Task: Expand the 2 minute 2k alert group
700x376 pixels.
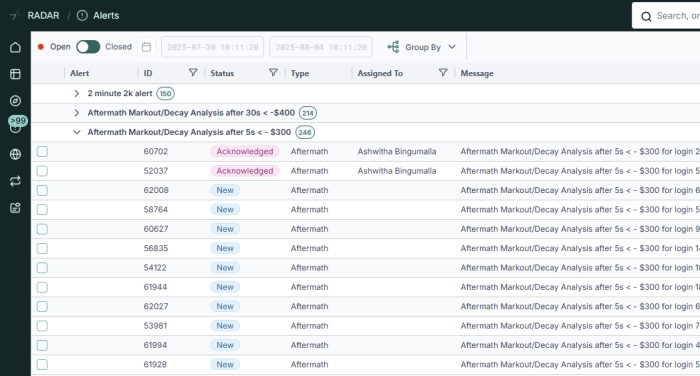Action: coord(77,93)
